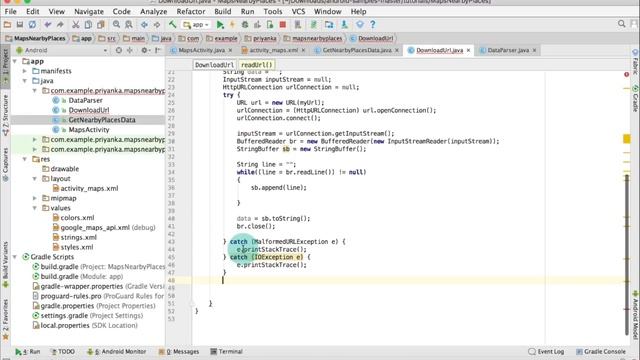Toggle the Structure side panel
The image size is (640, 360).
[x=5, y=115]
